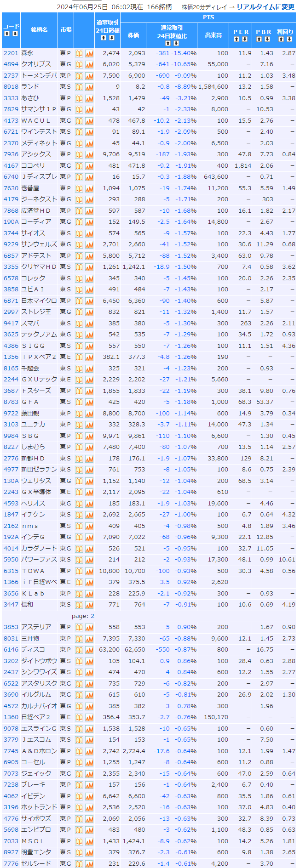
Task: Sort PTS 24日終値比 ascending arrow
Action: pos(167,43)
